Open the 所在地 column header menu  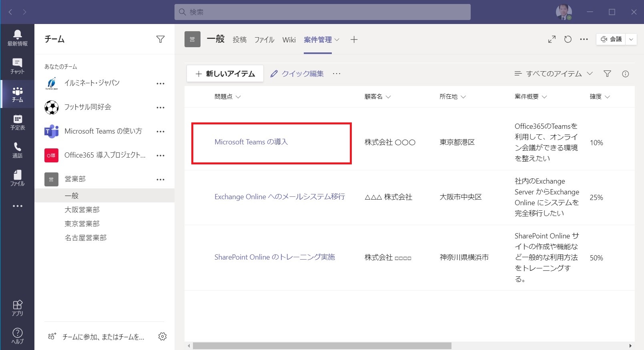coord(453,97)
